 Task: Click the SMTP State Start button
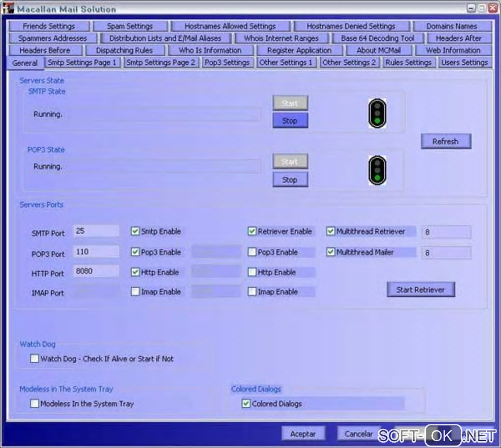click(290, 104)
